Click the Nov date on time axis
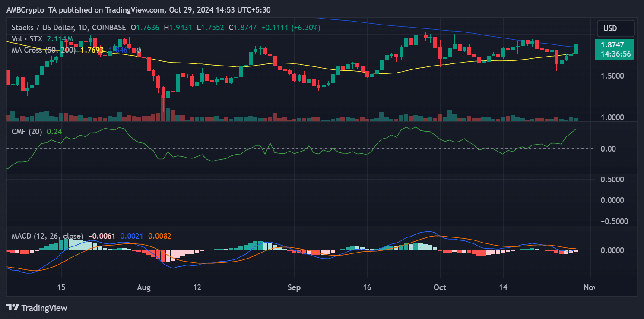 589,287
